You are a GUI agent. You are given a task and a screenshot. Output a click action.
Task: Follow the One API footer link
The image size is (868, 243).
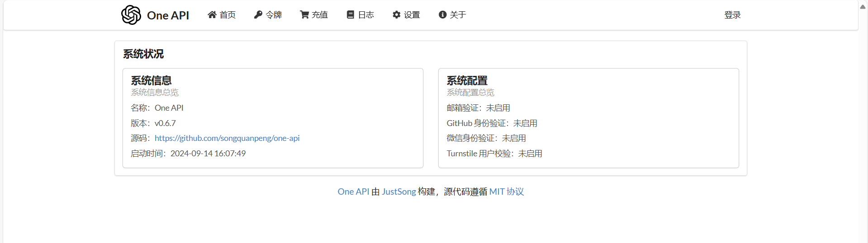coord(353,192)
